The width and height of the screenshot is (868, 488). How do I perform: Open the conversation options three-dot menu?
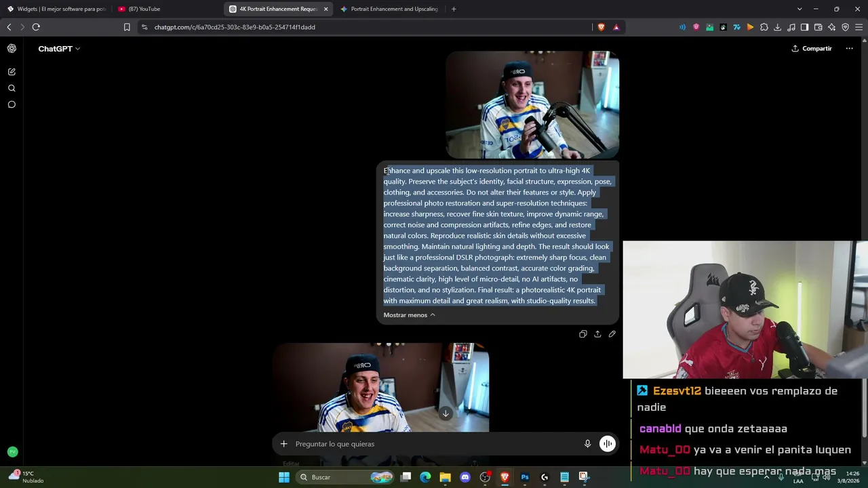pyautogui.click(x=849, y=49)
